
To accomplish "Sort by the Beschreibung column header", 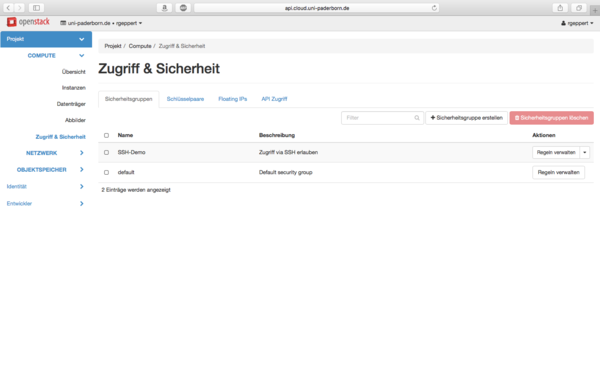I will pyautogui.click(x=277, y=135).
